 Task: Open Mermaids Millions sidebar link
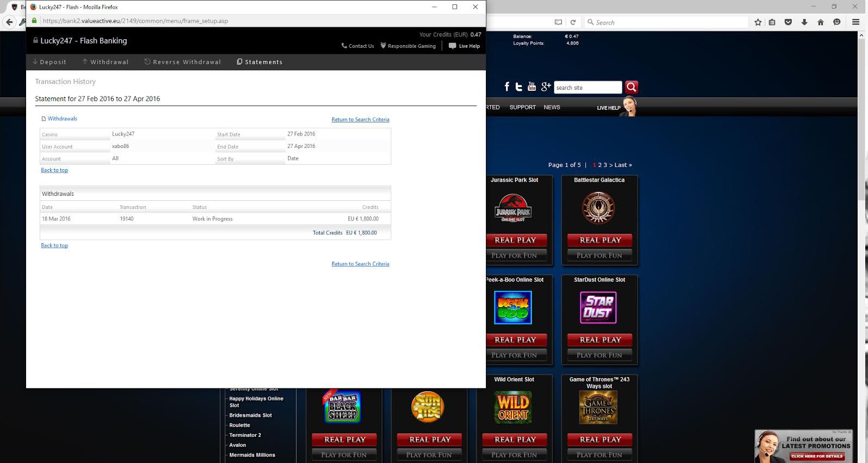[x=252, y=455]
